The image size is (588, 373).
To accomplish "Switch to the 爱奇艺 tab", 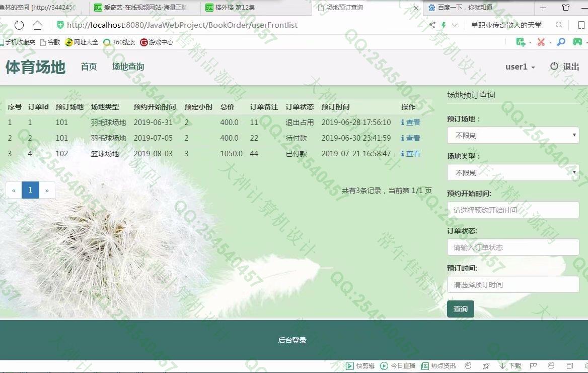I will (144, 8).
